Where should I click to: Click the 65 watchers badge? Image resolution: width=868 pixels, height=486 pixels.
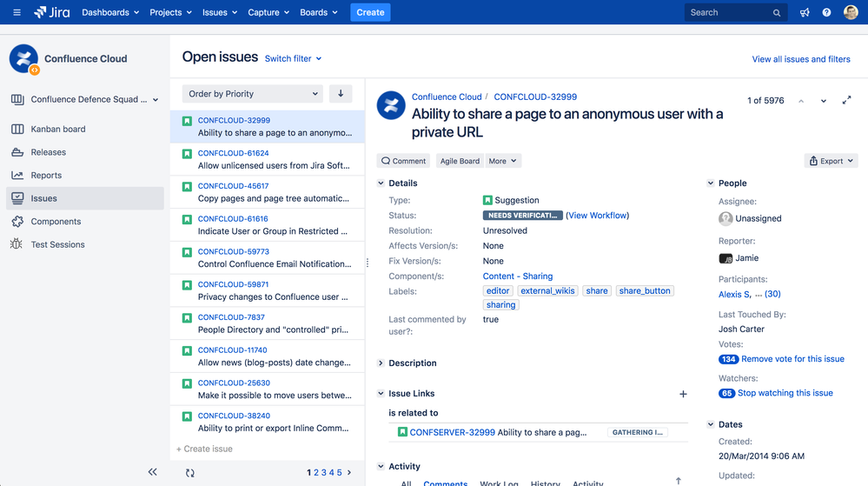[x=726, y=393]
